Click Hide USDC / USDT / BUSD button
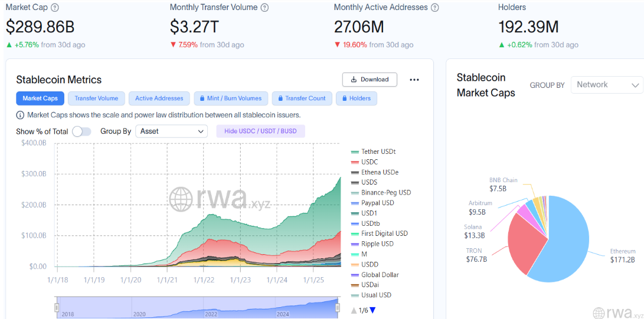Image resolution: width=644 pixels, height=319 pixels. 260,131
